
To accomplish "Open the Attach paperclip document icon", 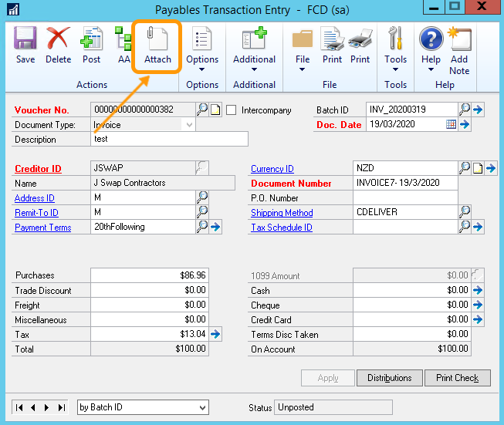I will click(157, 45).
